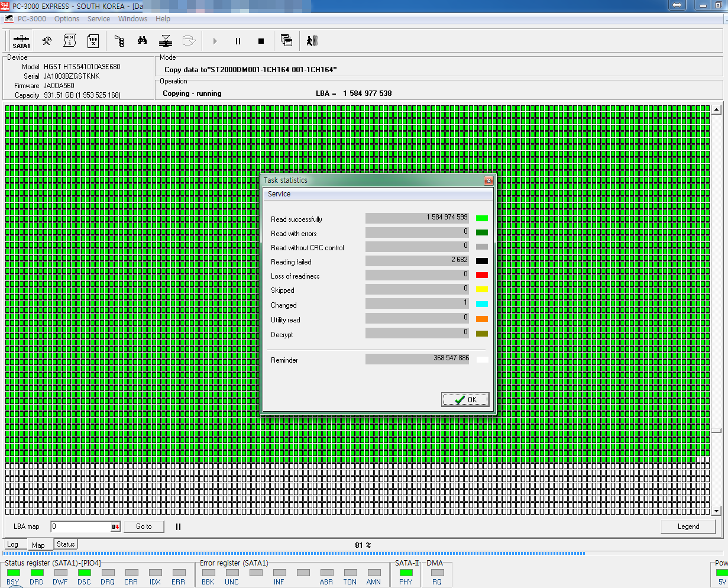
Task: Click the Skipped yellow swatch
Action: coord(482,289)
